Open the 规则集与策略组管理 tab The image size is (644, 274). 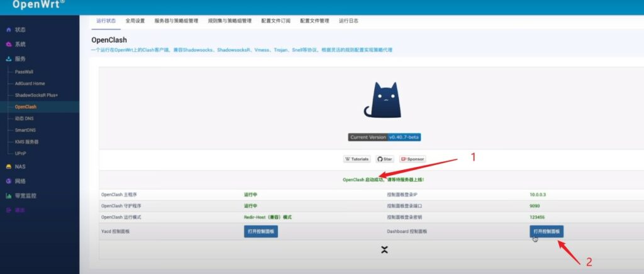[x=230, y=21]
